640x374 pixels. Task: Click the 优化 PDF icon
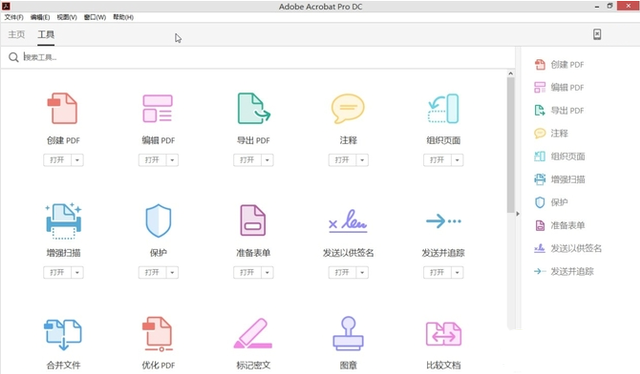tap(158, 334)
